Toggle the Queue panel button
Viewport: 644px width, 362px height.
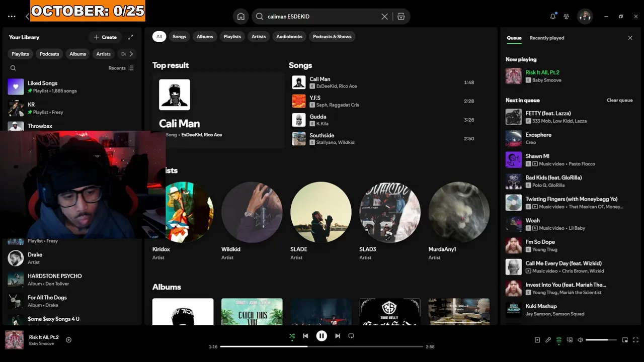click(559, 340)
